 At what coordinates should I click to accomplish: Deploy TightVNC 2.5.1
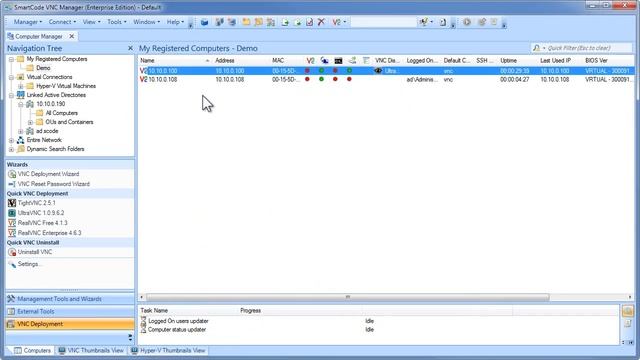click(x=36, y=203)
